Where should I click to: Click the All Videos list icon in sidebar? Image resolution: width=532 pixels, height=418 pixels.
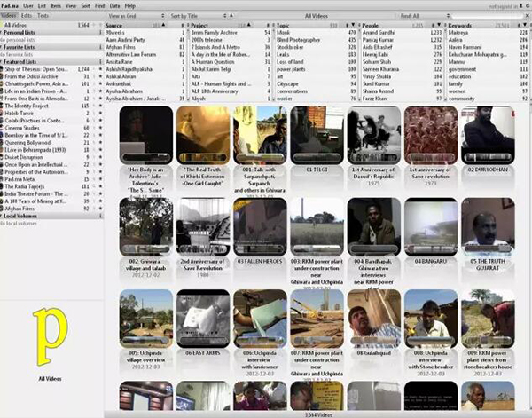point(2,25)
